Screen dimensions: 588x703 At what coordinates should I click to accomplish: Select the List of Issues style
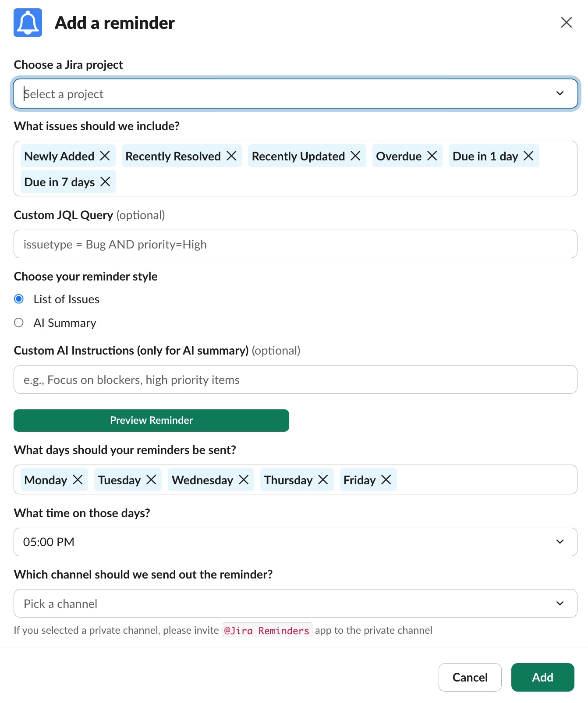pos(19,299)
